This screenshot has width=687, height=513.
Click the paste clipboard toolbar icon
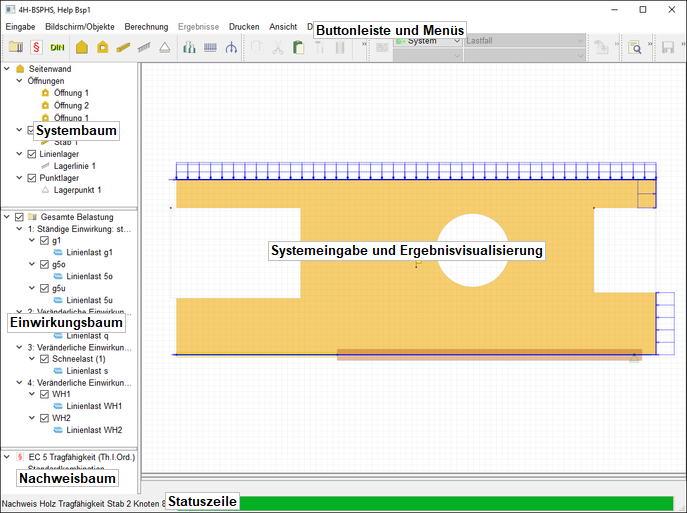(298, 47)
